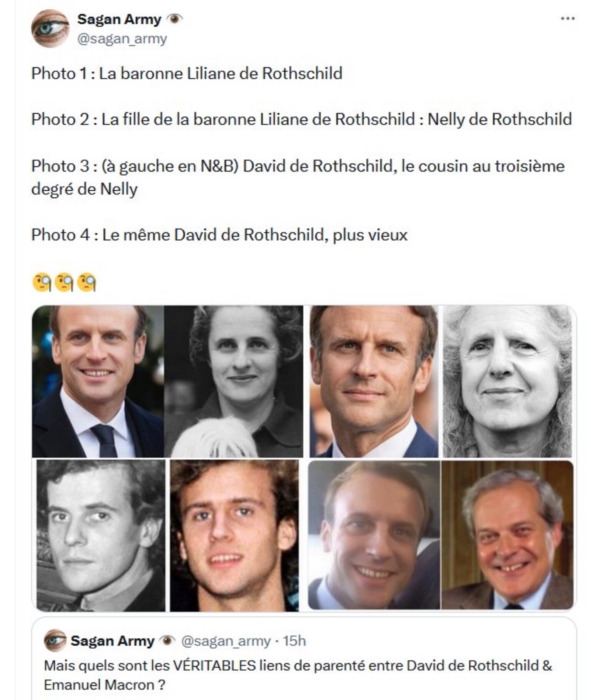Open the Sagan Army eye profile avatar

[x=50, y=29]
